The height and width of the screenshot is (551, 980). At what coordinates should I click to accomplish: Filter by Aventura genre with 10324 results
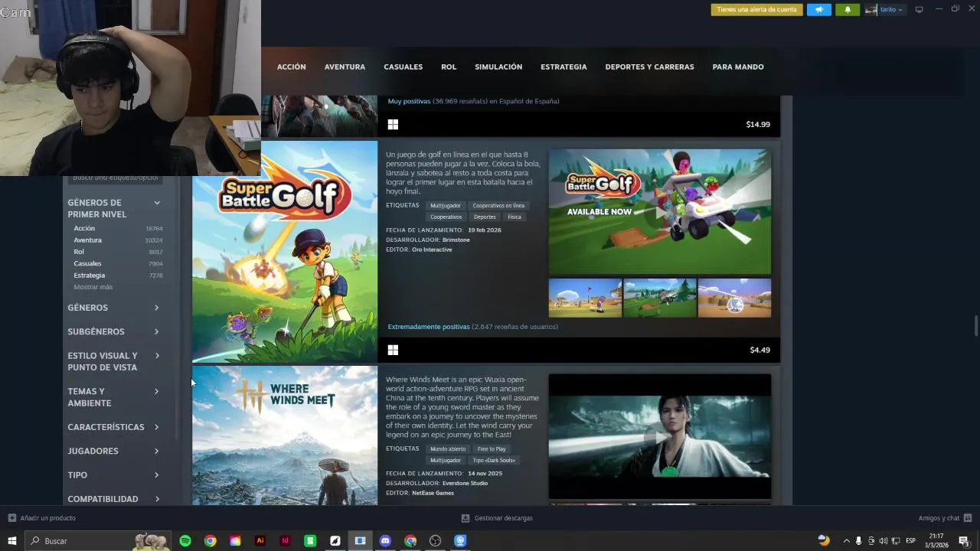(118, 240)
